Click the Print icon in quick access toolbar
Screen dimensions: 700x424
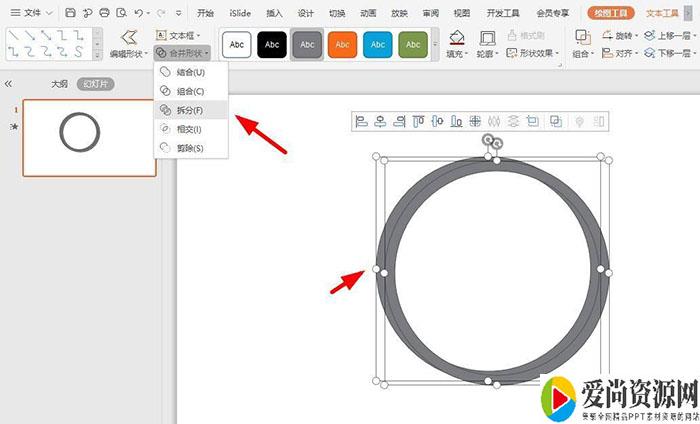point(104,13)
